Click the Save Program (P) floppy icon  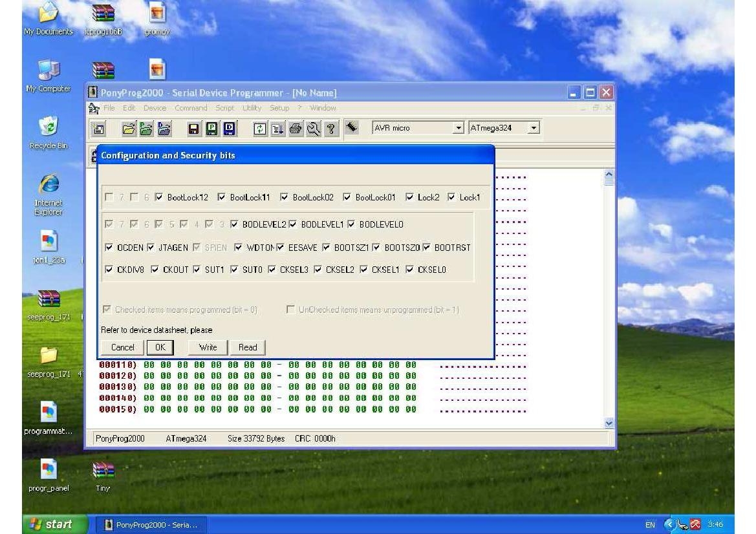coord(211,129)
